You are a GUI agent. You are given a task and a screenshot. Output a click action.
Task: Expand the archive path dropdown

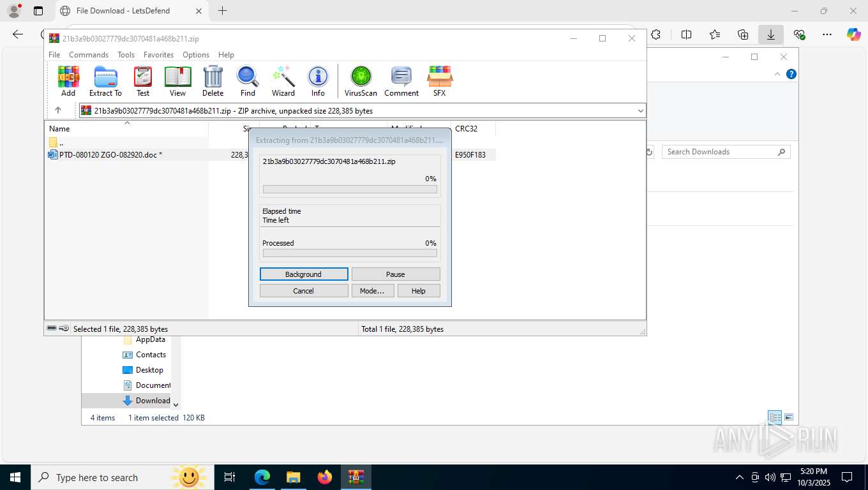(640, 111)
